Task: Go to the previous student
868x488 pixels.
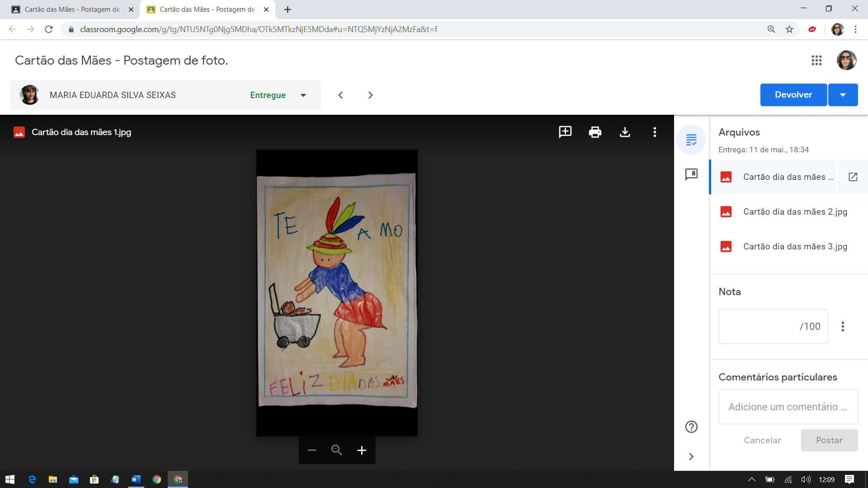Action: (x=340, y=95)
